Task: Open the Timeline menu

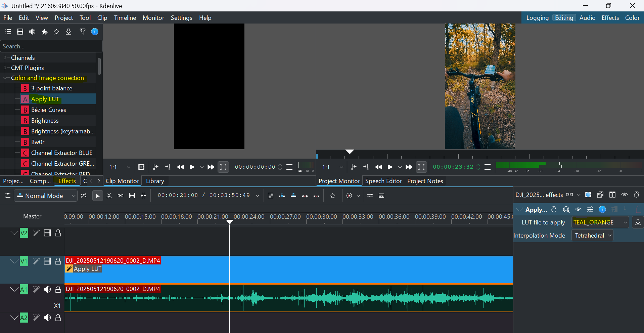Action: click(125, 18)
